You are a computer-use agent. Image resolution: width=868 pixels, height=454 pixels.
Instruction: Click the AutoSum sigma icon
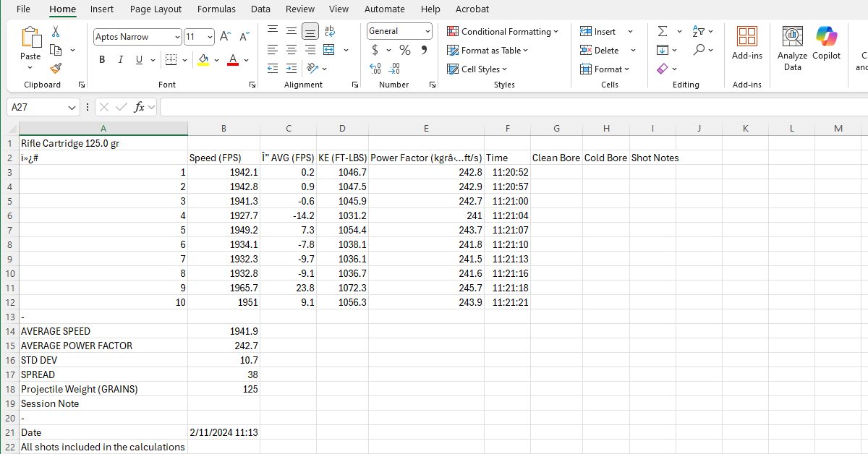pos(662,31)
